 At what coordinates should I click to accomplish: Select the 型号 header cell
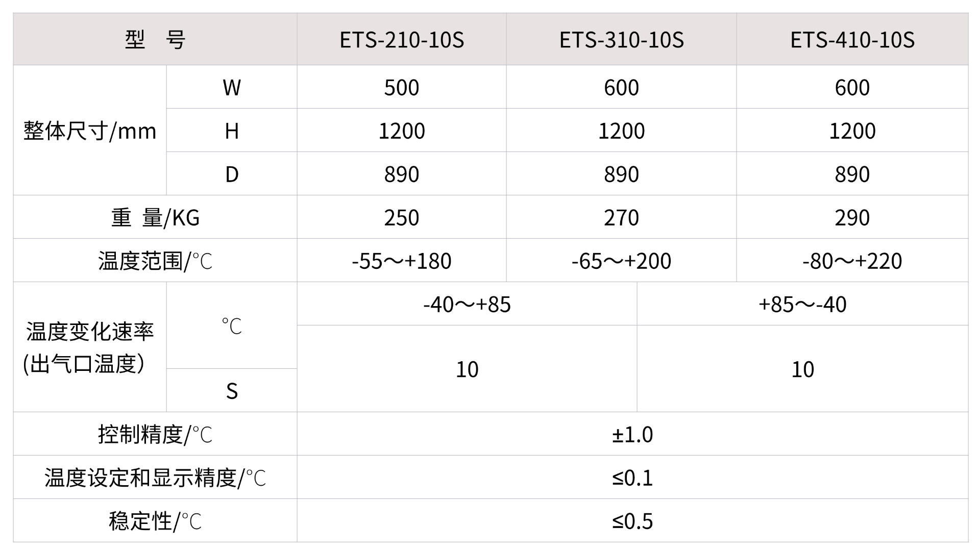(x=155, y=40)
